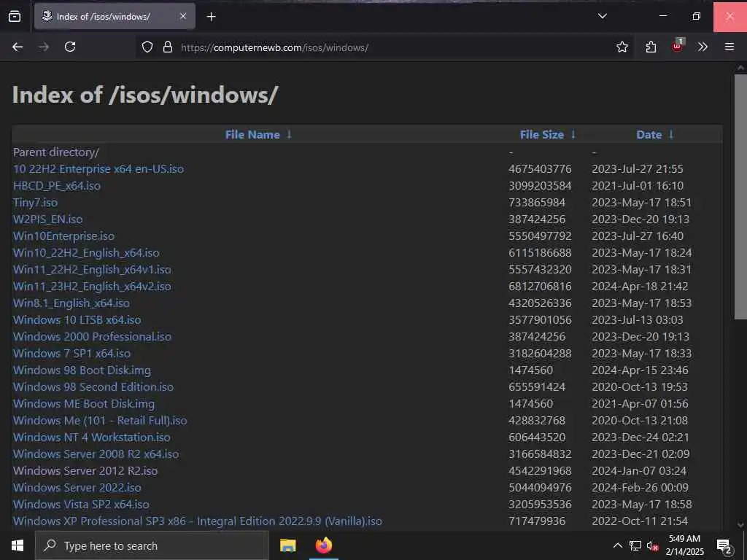Screen dimensions: 747x560
Task: List all tabs dropdown arrow
Action: 602,16
